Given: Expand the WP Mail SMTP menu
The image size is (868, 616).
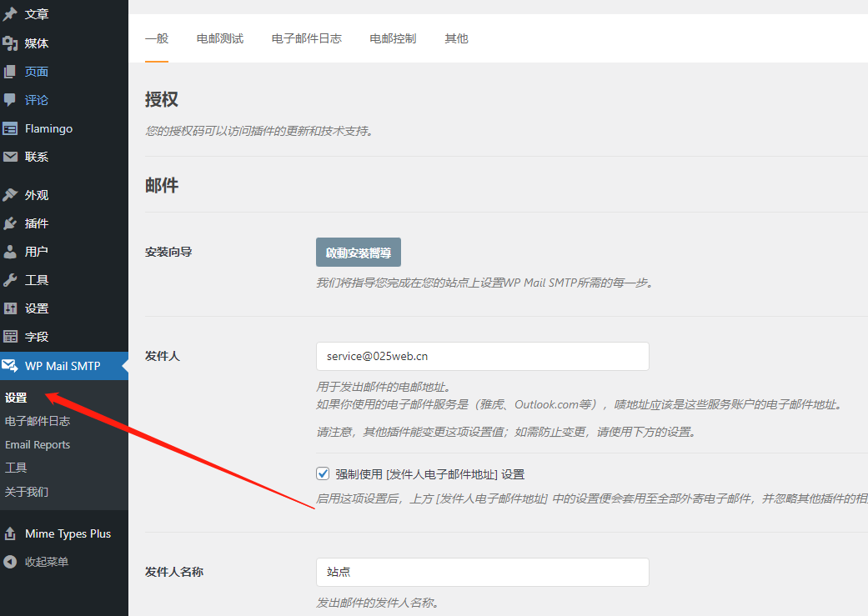Looking at the screenshot, I should pyautogui.click(x=63, y=365).
